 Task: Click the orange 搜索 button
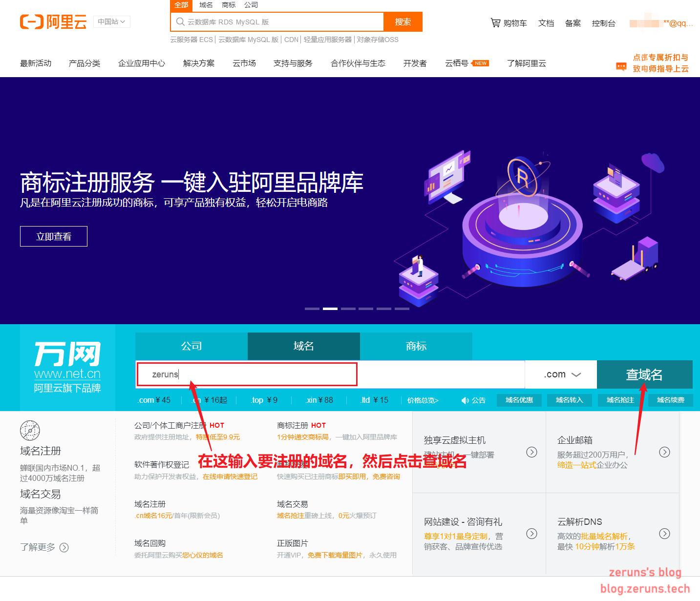(x=403, y=22)
